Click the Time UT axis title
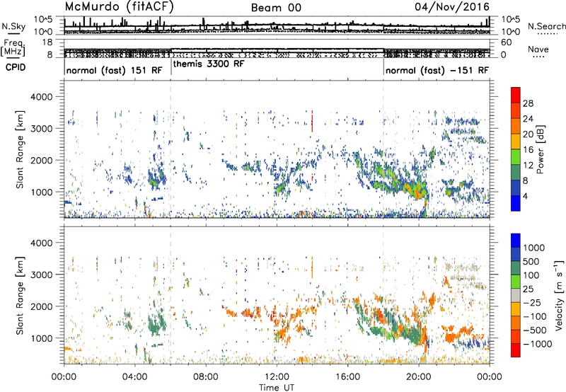 pyautogui.click(x=277, y=387)
